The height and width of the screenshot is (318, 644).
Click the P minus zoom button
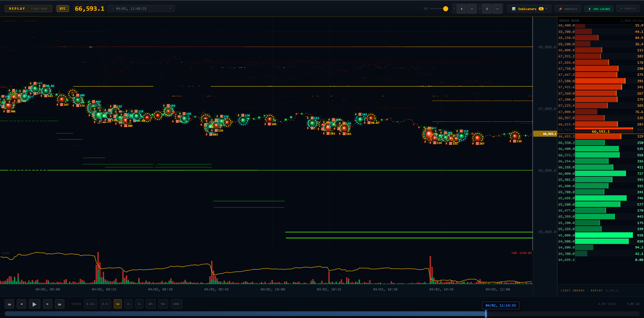pyautogui.click(x=497, y=9)
